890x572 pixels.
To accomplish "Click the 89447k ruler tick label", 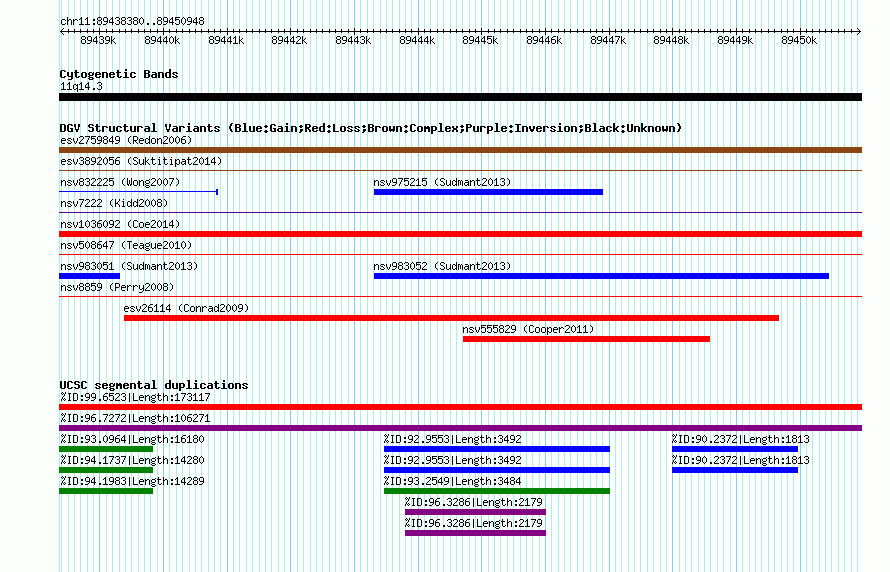I will (608, 40).
